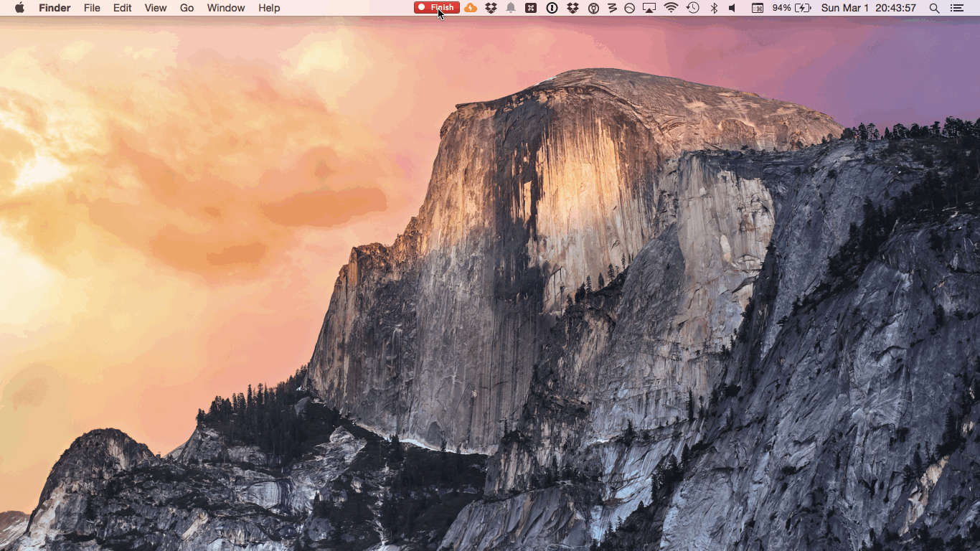
Task: Open the AirPlay display mirroring menu
Action: [x=649, y=8]
